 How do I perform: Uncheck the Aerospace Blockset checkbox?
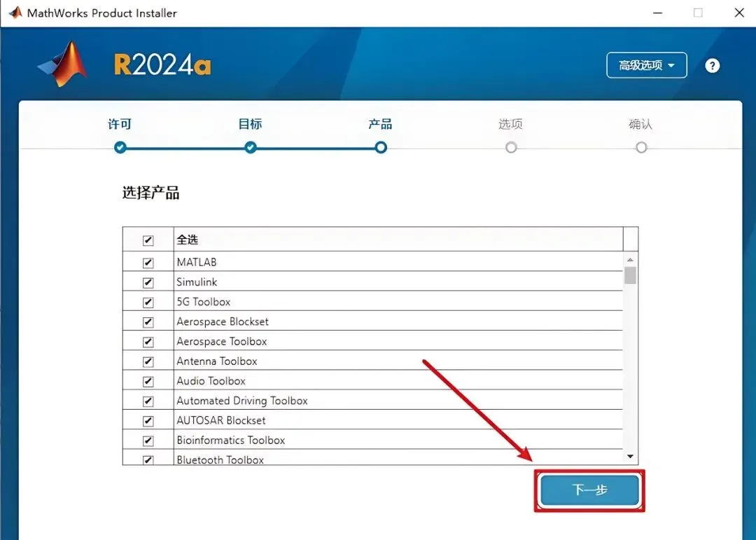(x=148, y=322)
